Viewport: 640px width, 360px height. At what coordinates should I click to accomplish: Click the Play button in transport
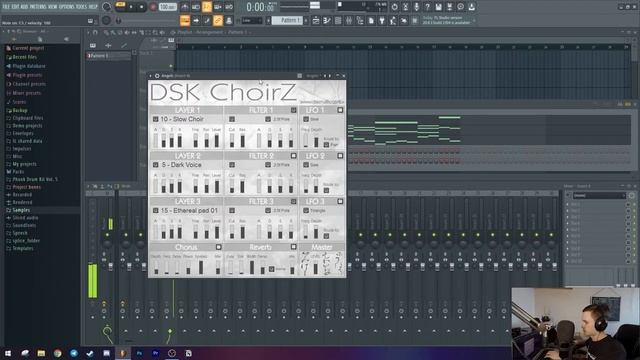point(131,7)
